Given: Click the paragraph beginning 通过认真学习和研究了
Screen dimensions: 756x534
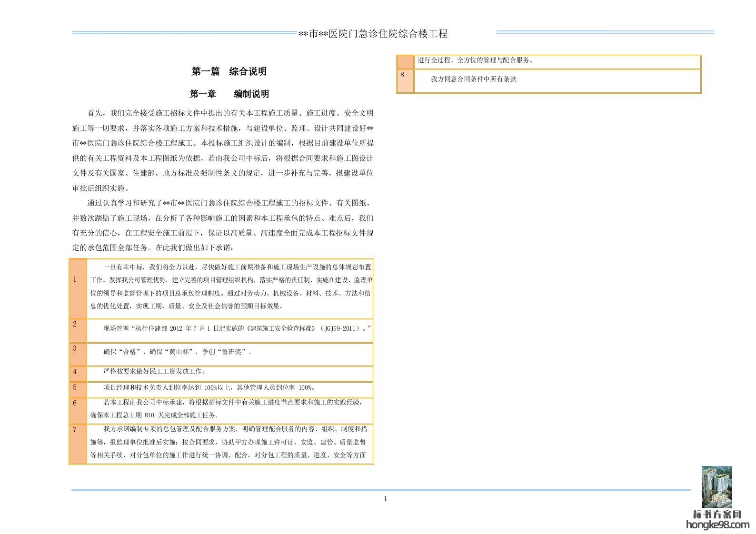Looking at the screenshot, I should coord(223,226).
